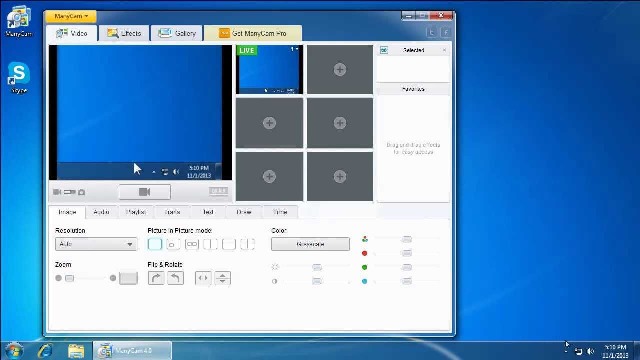The height and width of the screenshot is (360, 640).
Task: Select the ManyCam desktop shortcut
Action: [x=19, y=21]
